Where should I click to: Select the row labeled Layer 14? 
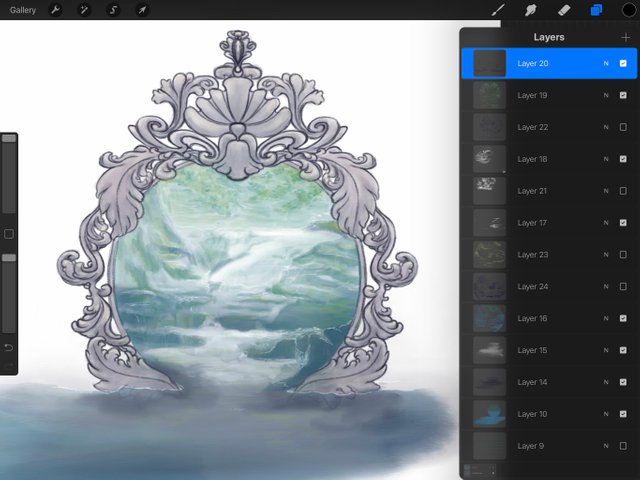[549, 382]
